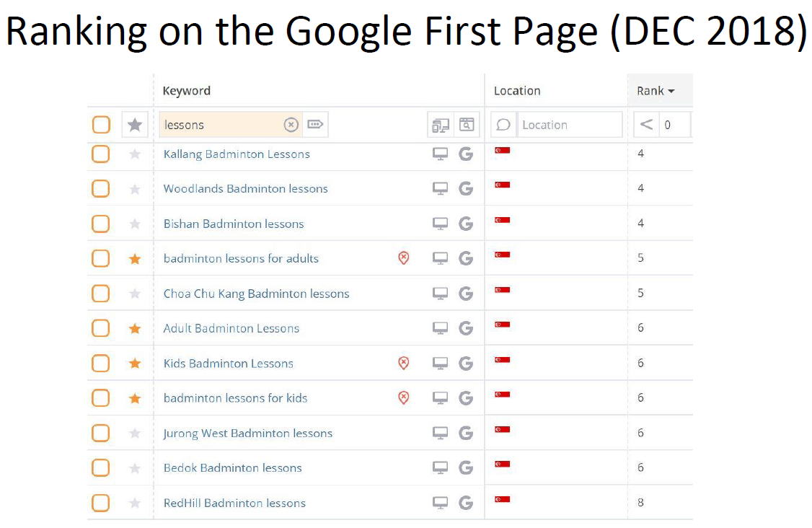
Task: Open RedHill Badminton lessons link
Action: point(234,503)
